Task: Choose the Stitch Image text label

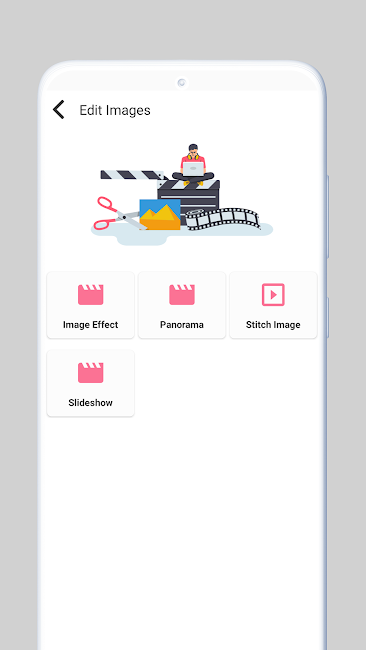Action: click(273, 325)
